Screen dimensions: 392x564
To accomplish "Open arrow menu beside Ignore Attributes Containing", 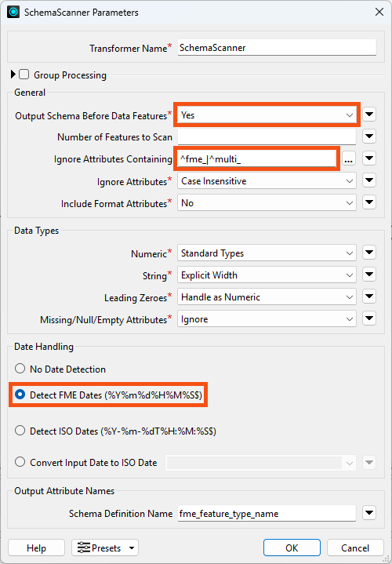I will 369,158.
